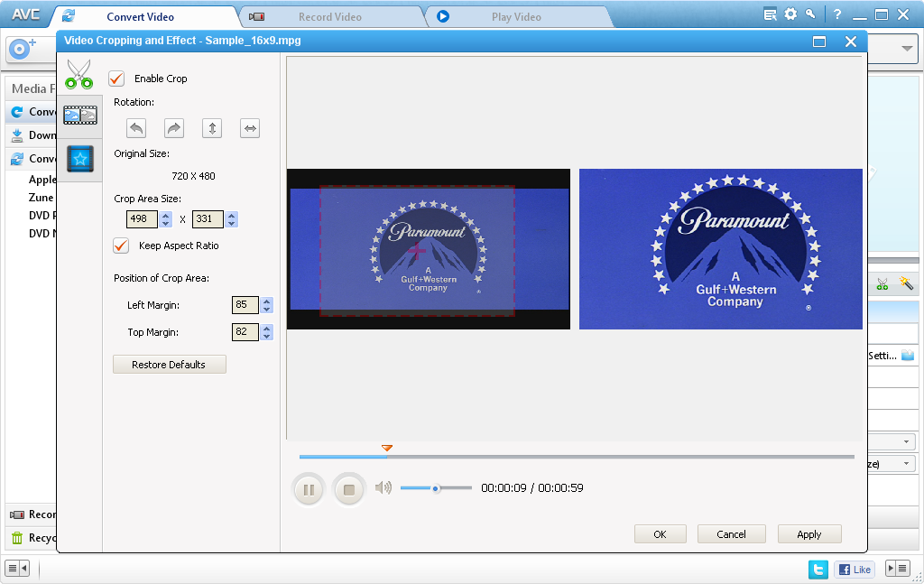Image resolution: width=924 pixels, height=584 pixels.
Task: Increase Top Margin value
Action: (x=267, y=329)
